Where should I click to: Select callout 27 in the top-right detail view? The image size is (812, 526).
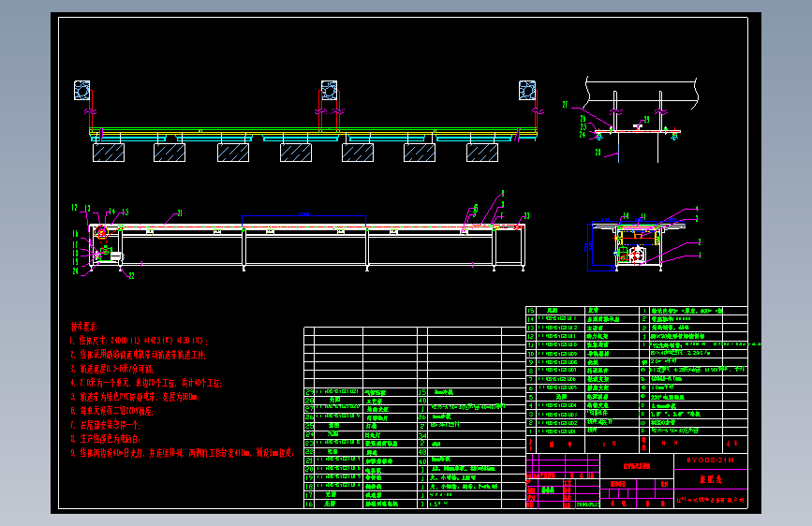click(565, 105)
